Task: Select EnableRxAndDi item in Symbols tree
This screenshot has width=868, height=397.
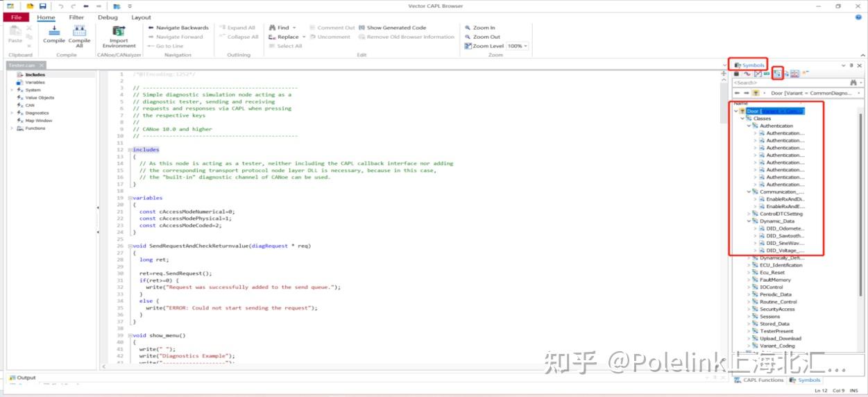Action: pos(785,199)
